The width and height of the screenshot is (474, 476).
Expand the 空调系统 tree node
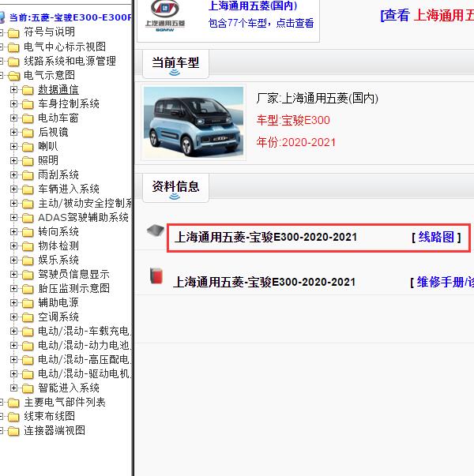pyautogui.click(x=13, y=317)
